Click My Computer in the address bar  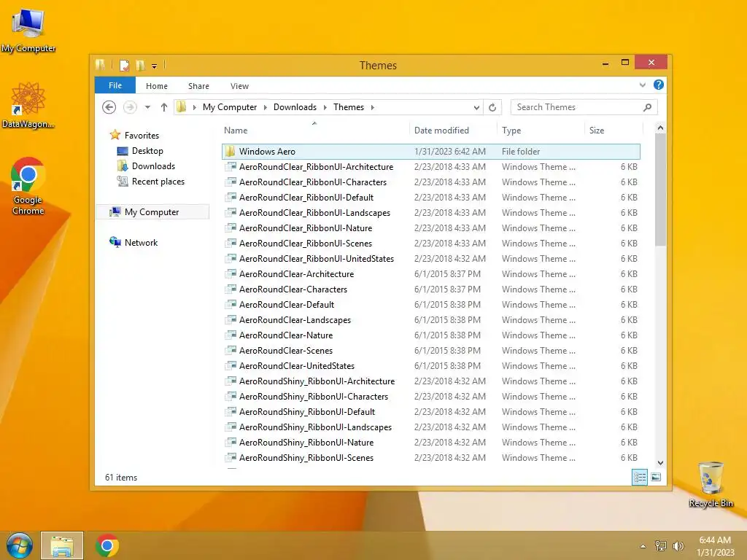[x=230, y=107]
